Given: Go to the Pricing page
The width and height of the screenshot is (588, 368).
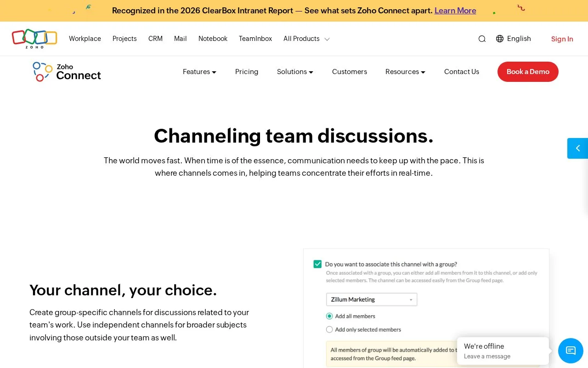Looking at the screenshot, I should 247,72.
